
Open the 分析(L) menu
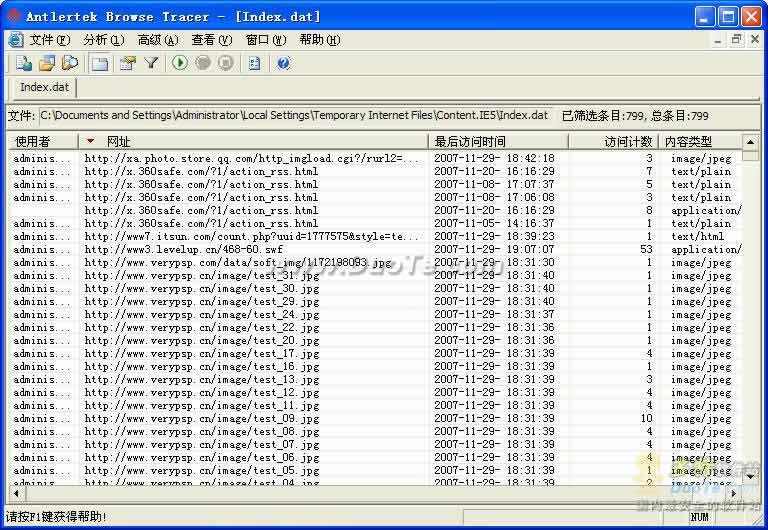[x=103, y=40]
